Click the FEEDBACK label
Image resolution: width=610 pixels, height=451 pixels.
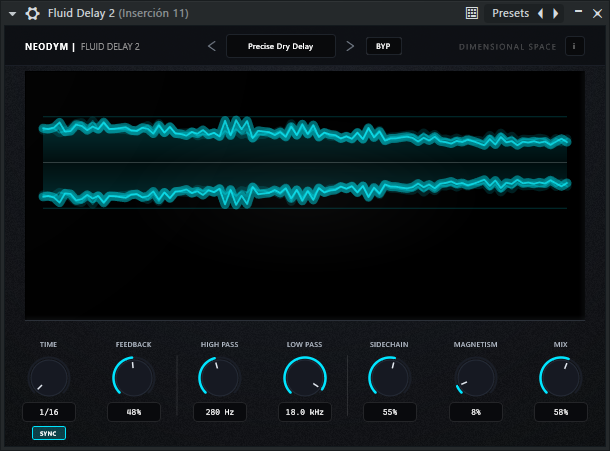[x=133, y=345]
